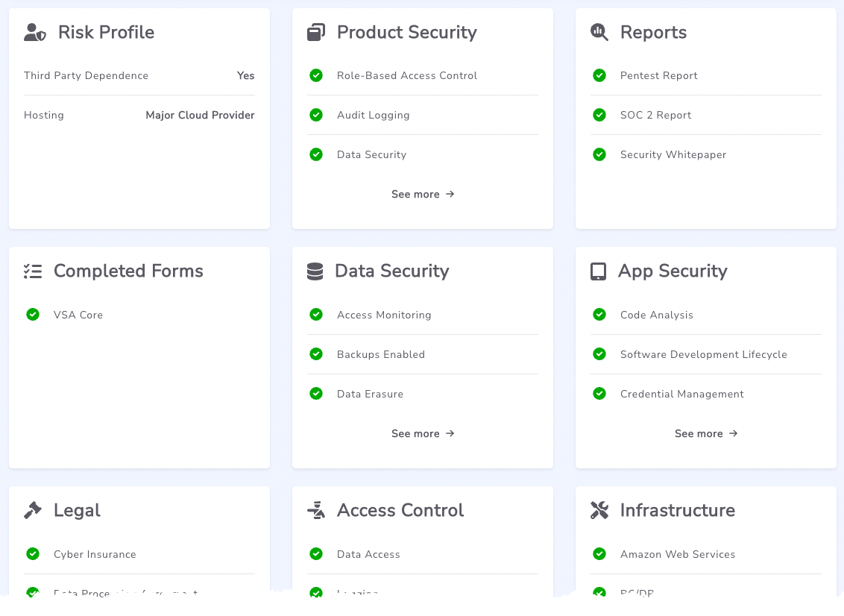Open the SOC 2 Report item
844x616 pixels.
coord(655,115)
